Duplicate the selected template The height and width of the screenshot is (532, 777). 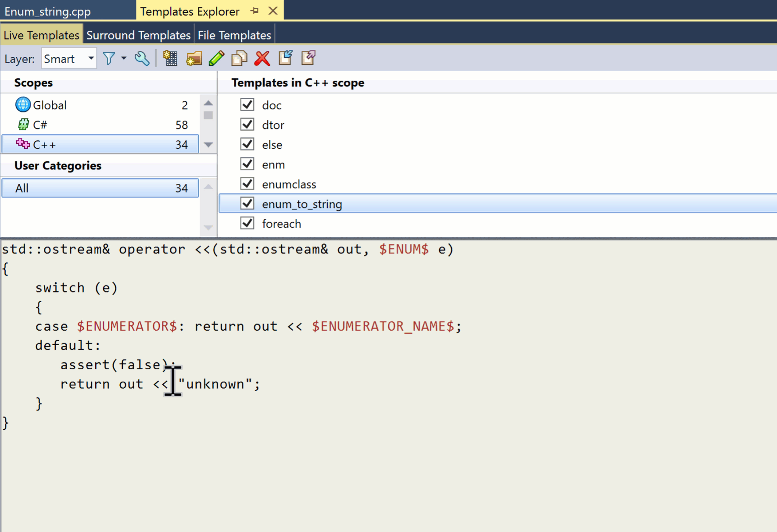coord(239,58)
